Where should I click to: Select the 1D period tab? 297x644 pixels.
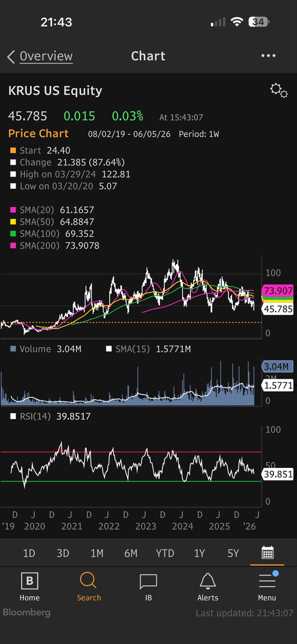pos(29,553)
